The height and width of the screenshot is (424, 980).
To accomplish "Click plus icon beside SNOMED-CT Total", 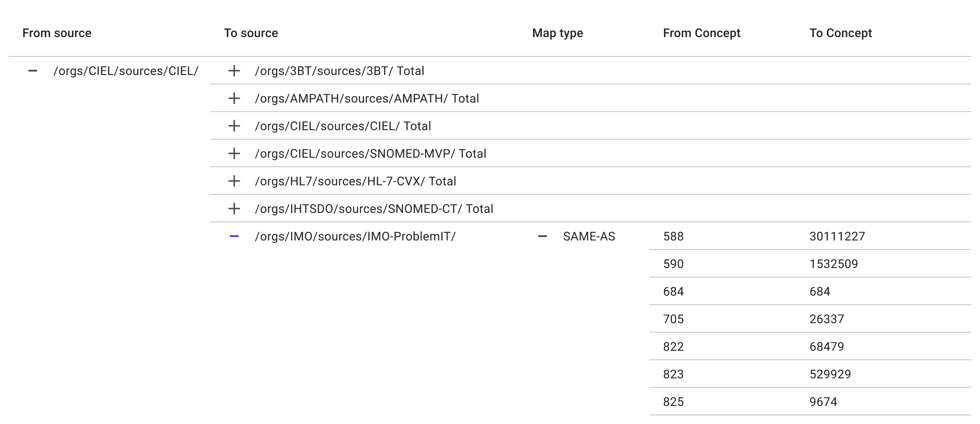I will click(x=234, y=209).
